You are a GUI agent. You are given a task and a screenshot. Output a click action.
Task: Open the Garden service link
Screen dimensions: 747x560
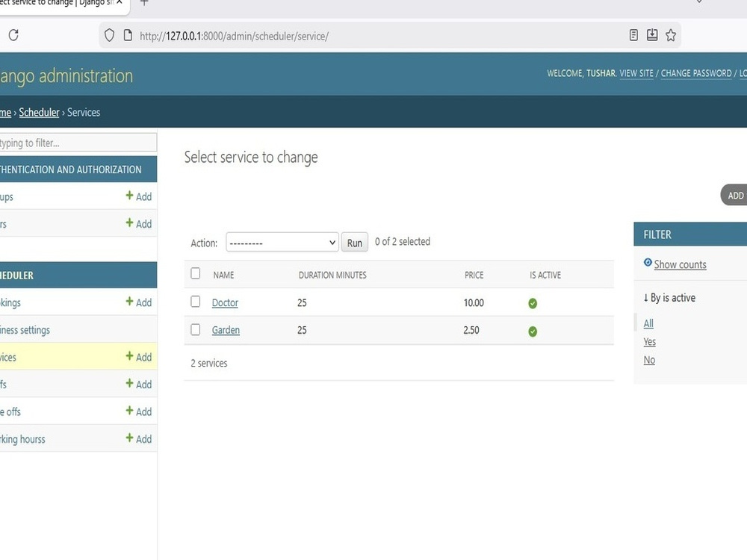(x=226, y=330)
